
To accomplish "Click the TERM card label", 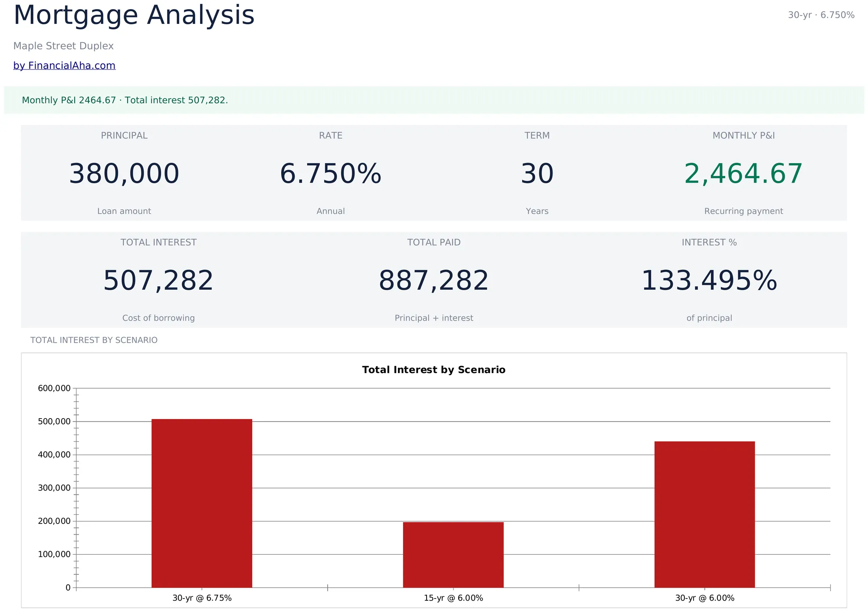I will [537, 135].
